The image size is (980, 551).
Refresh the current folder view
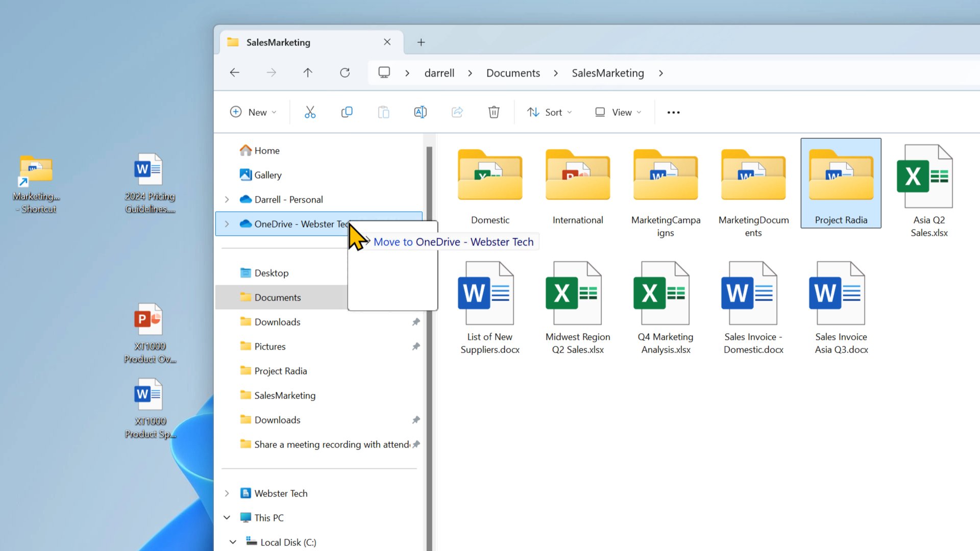(x=345, y=72)
